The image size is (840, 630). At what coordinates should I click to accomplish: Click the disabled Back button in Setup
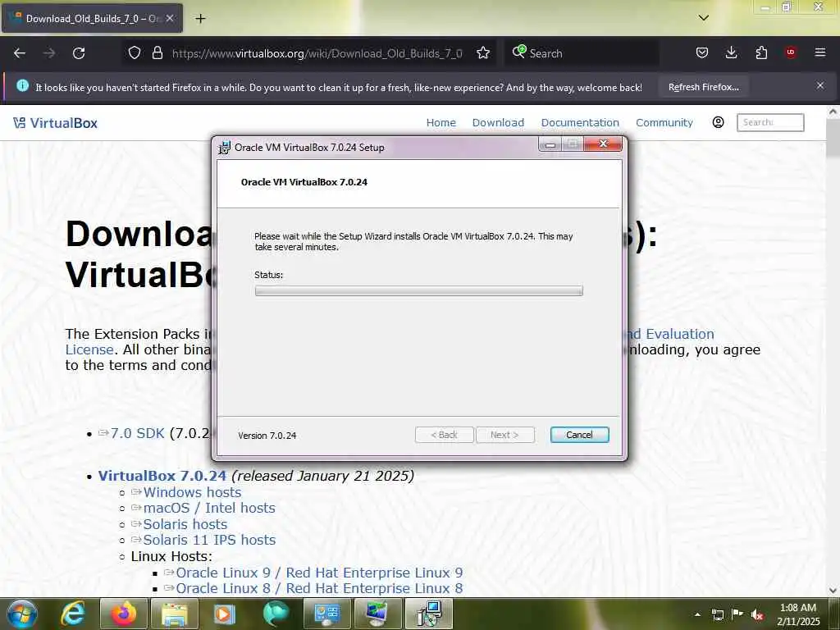coord(444,435)
